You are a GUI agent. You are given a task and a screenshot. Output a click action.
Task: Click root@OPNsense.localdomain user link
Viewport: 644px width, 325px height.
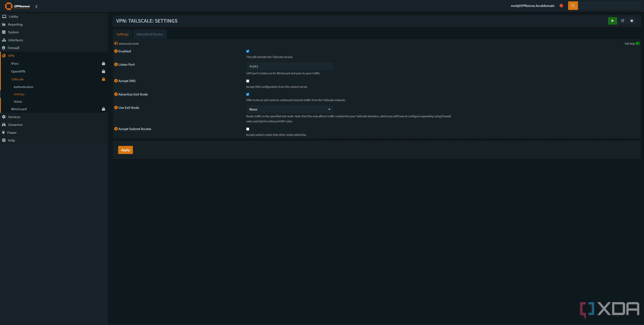click(x=532, y=6)
